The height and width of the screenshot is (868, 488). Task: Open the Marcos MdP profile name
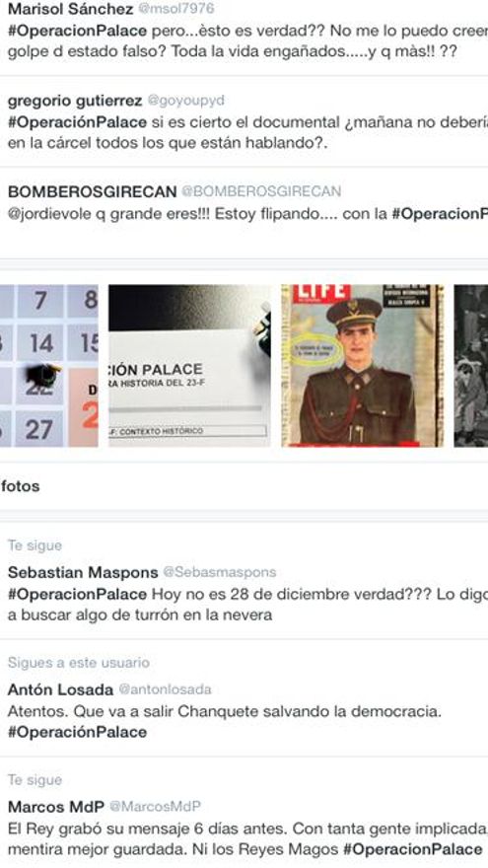point(56,807)
